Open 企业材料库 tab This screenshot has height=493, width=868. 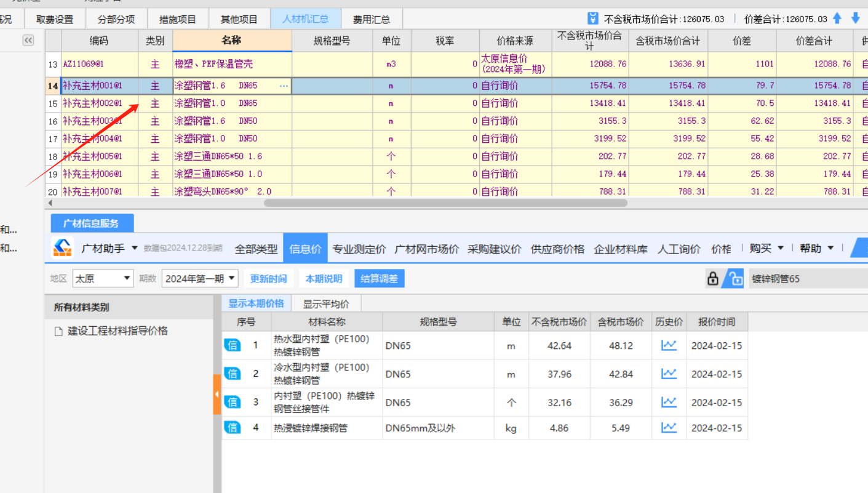621,249
